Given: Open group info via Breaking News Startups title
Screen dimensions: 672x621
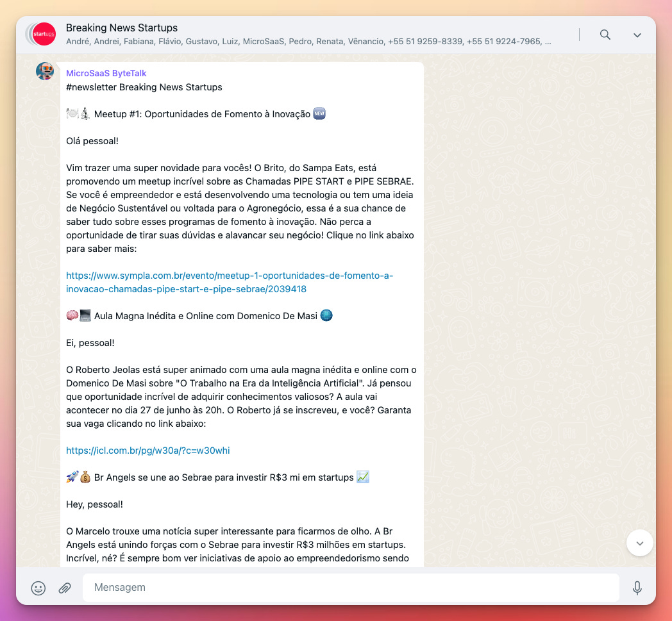Looking at the screenshot, I should (122, 28).
